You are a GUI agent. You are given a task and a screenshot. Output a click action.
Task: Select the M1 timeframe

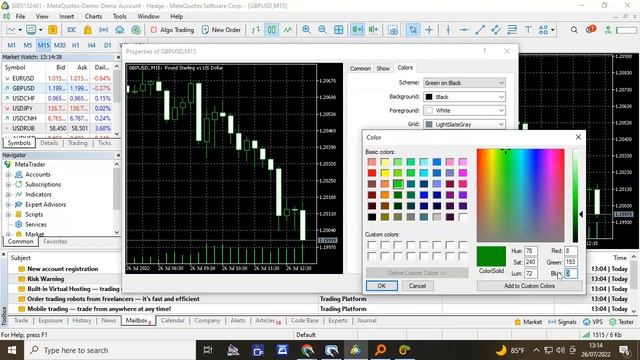pos(11,45)
